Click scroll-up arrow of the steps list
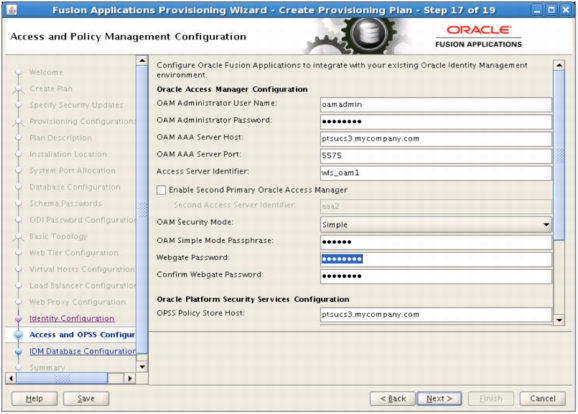 click(x=142, y=60)
